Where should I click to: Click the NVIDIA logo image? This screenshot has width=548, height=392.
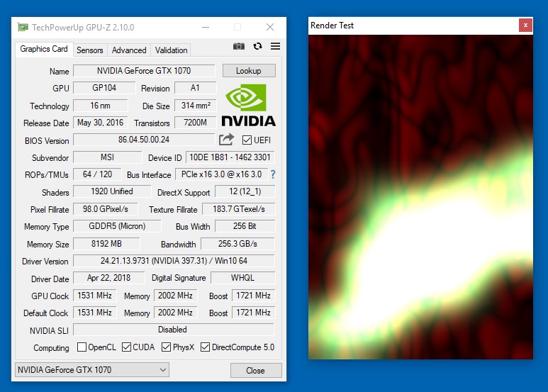pyautogui.click(x=249, y=105)
